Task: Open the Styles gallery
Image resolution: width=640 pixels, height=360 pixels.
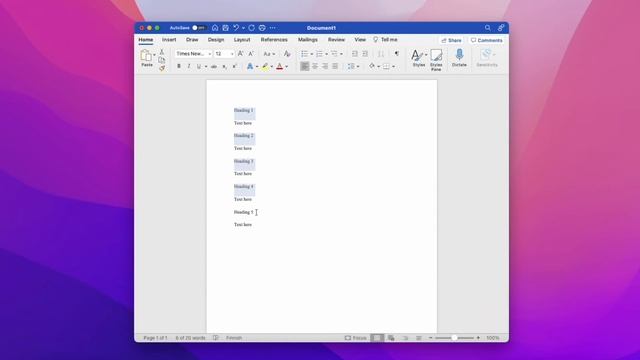Action: [419, 58]
